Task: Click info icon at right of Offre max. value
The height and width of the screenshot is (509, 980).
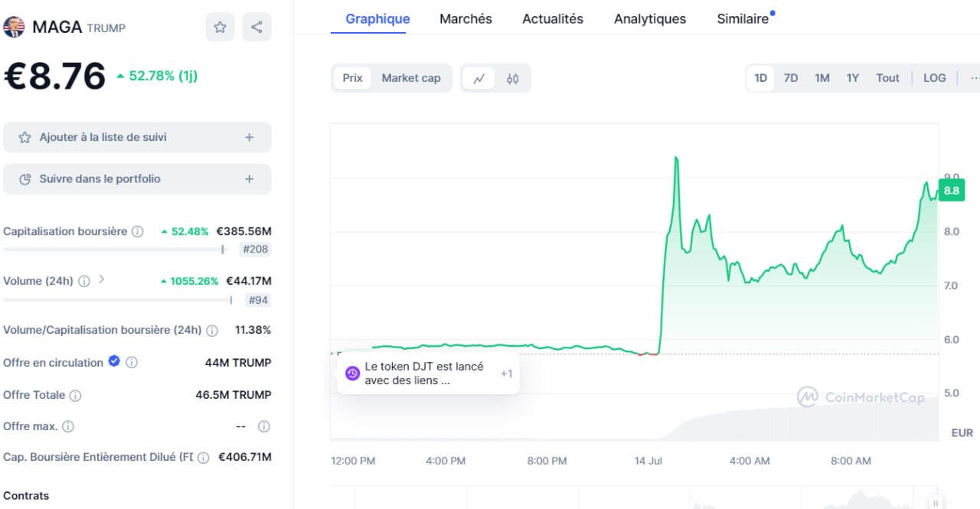Action: [264, 426]
